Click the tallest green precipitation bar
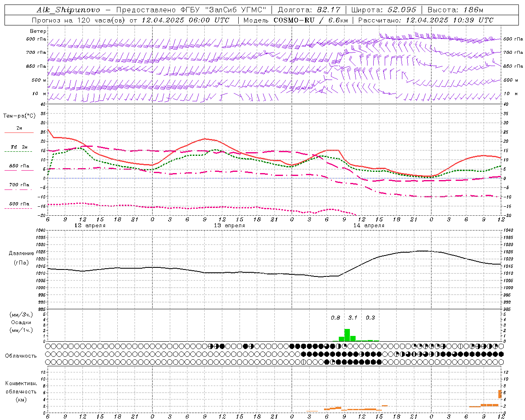The width and height of the screenshot is (525, 420). (x=347, y=335)
